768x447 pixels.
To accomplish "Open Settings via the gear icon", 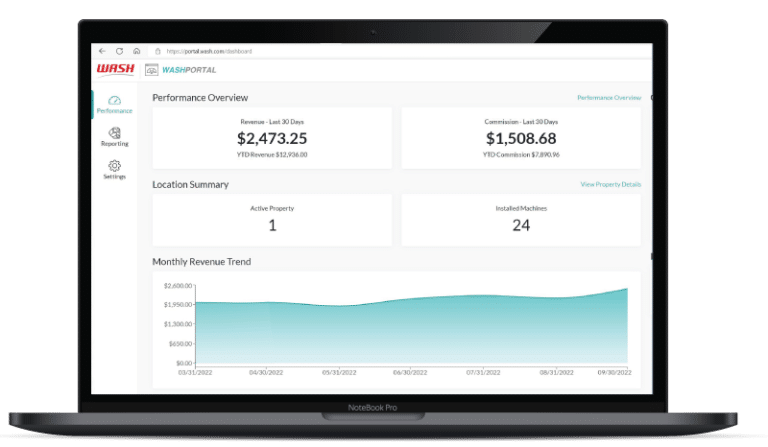I will click(x=114, y=165).
